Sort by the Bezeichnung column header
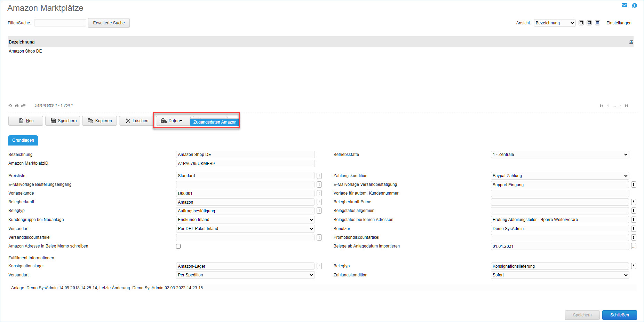The height and width of the screenshot is (322, 644). [x=22, y=42]
